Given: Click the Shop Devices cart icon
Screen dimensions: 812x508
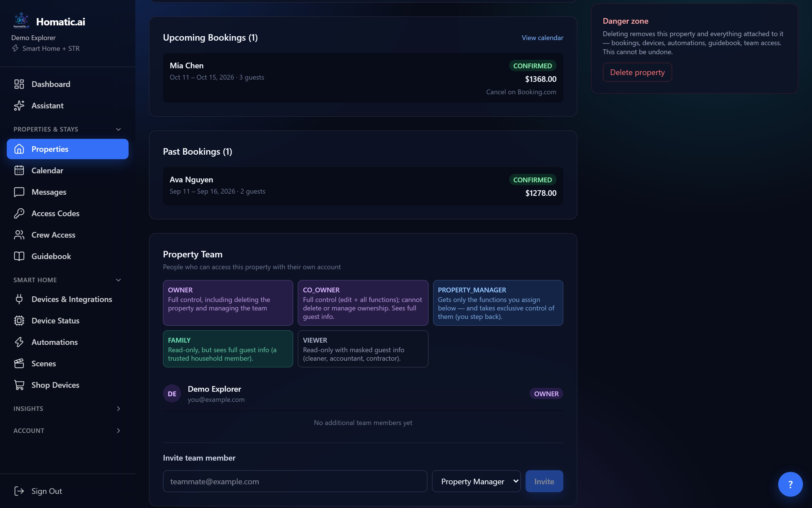Looking at the screenshot, I should [19, 385].
